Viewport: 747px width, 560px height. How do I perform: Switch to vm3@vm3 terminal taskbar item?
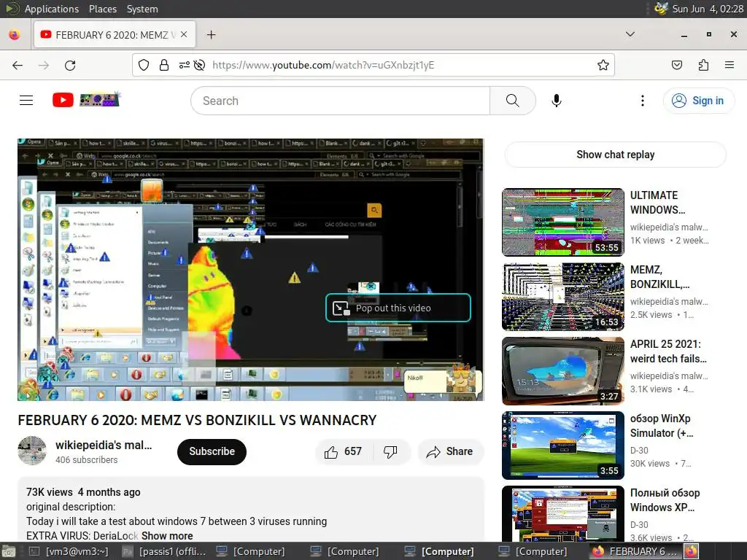click(x=69, y=551)
